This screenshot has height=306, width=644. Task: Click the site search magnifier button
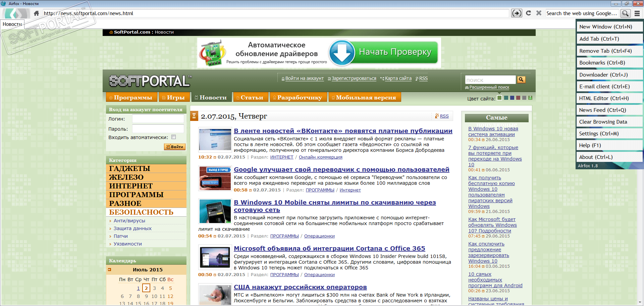(x=521, y=80)
